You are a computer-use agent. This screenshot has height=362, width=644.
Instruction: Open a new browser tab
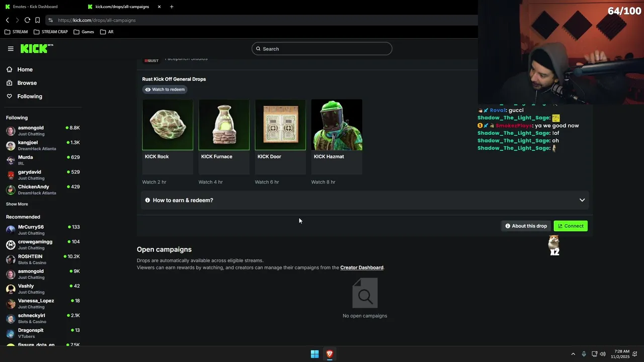click(x=172, y=7)
